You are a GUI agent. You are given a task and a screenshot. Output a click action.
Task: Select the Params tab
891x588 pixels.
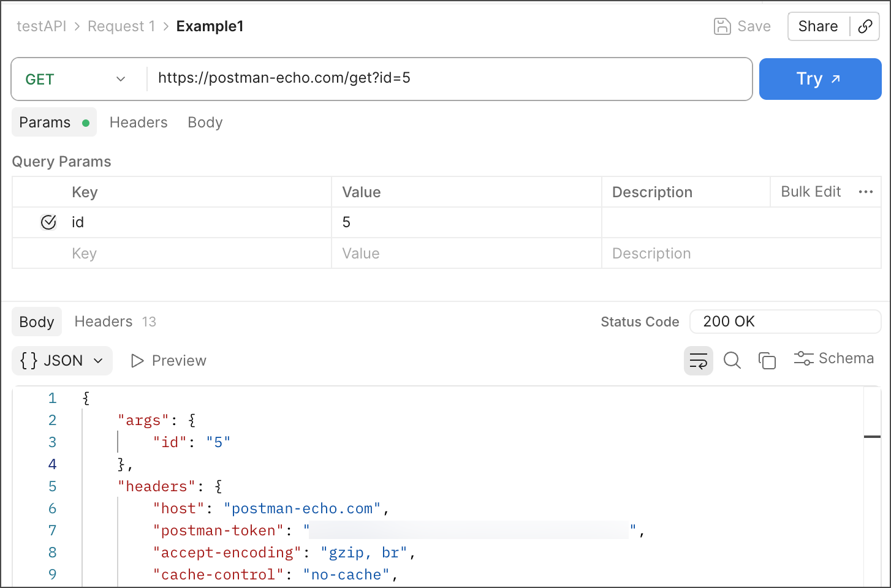click(54, 123)
